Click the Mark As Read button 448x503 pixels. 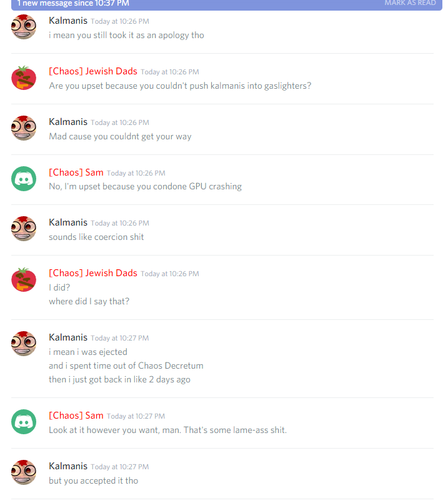coord(410,3)
